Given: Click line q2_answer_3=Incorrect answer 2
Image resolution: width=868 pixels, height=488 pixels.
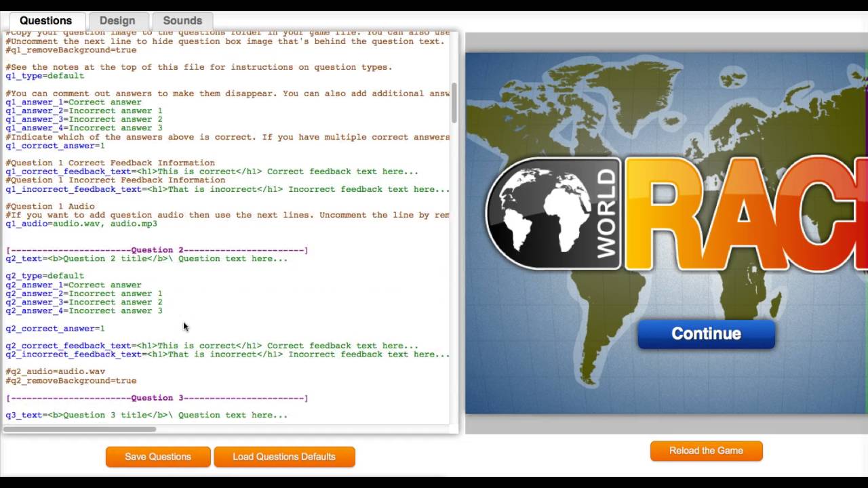Looking at the screenshot, I should click(84, 302).
